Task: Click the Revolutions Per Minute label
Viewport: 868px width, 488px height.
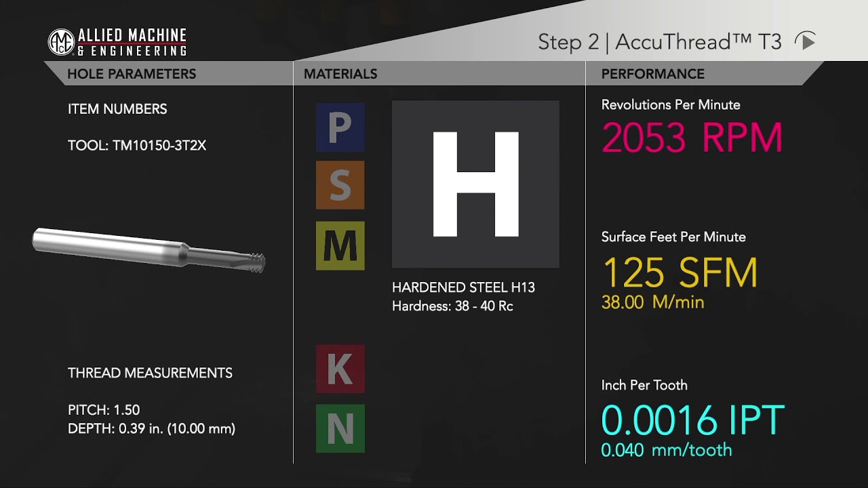Action: [x=671, y=104]
